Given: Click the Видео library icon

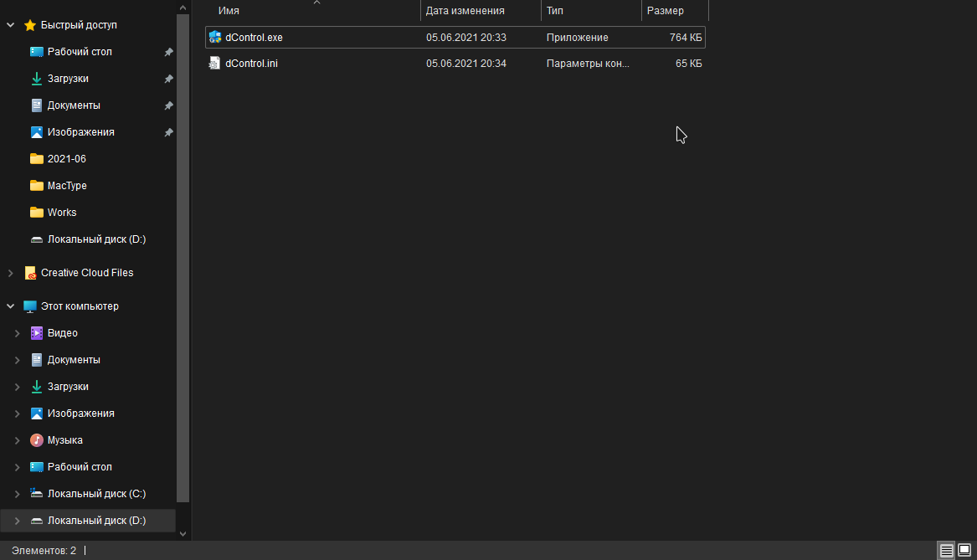Looking at the screenshot, I should tap(37, 333).
